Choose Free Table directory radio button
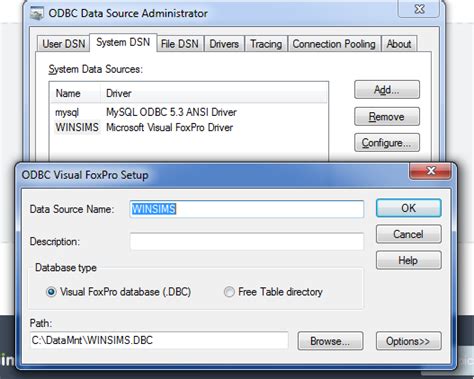Image resolution: width=474 pixels, height=379 pixels. 273,292
